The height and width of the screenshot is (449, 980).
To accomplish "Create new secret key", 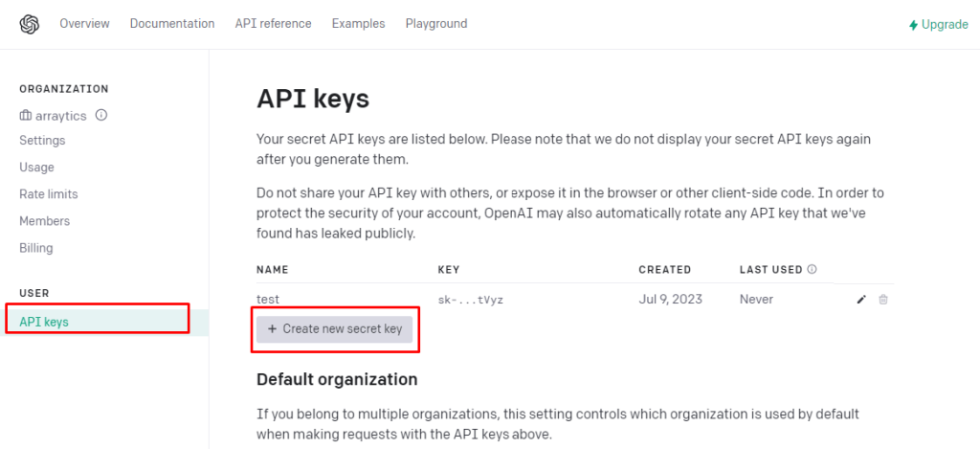I will point(334,329).
